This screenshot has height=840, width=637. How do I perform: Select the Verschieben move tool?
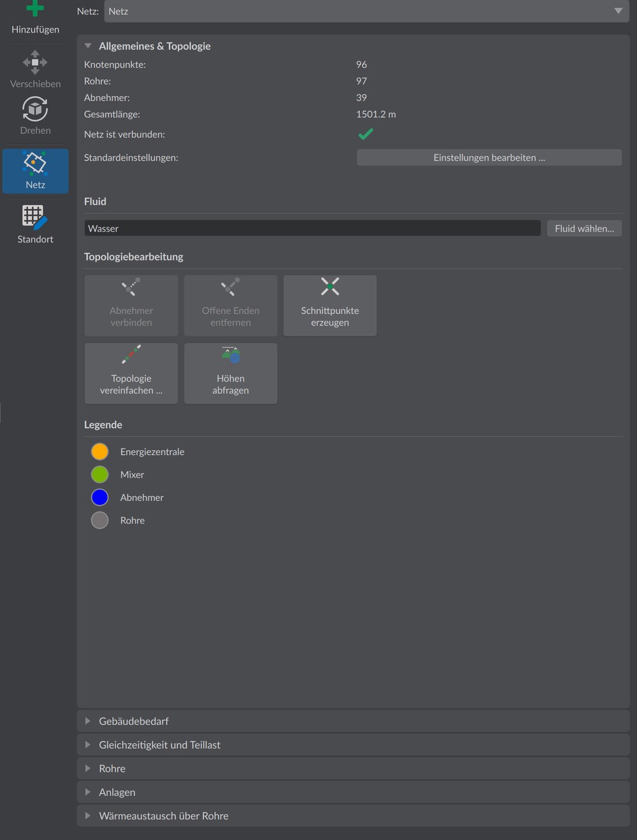click(x=35, y=69)
